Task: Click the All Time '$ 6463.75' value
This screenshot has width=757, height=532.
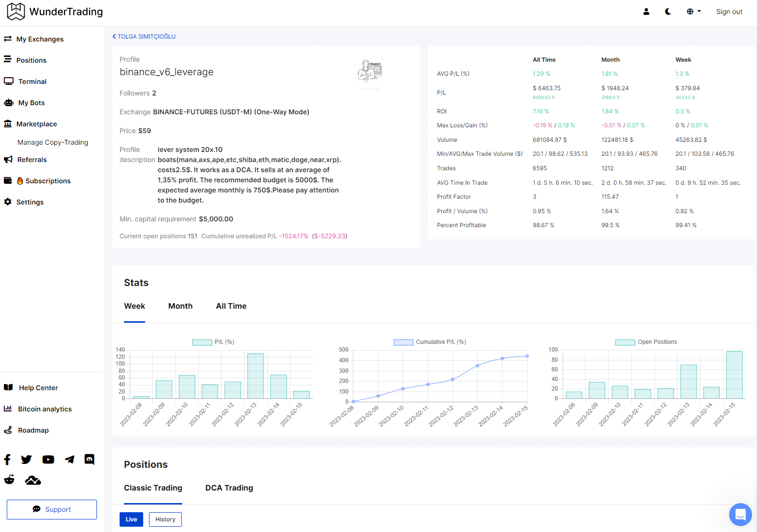Action: tap(547, 88)
